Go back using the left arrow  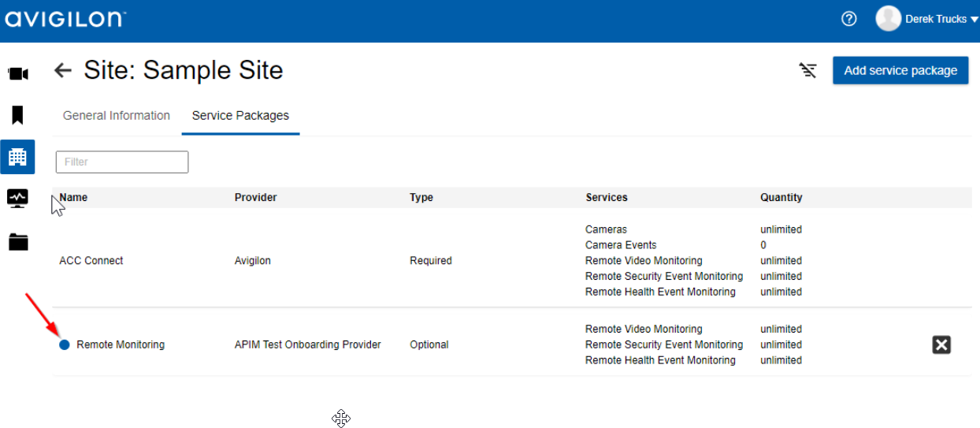[x=63, y=71]
